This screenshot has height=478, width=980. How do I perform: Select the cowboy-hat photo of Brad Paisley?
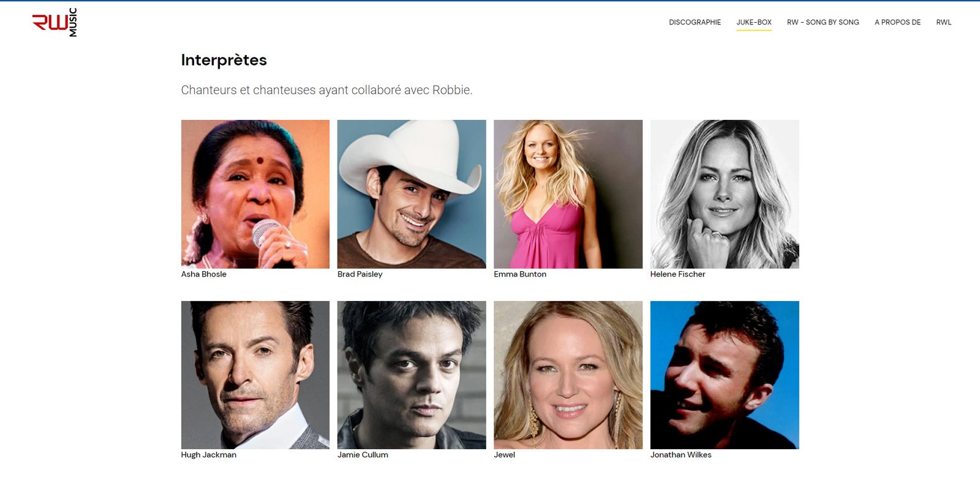[x=412, y=194]
